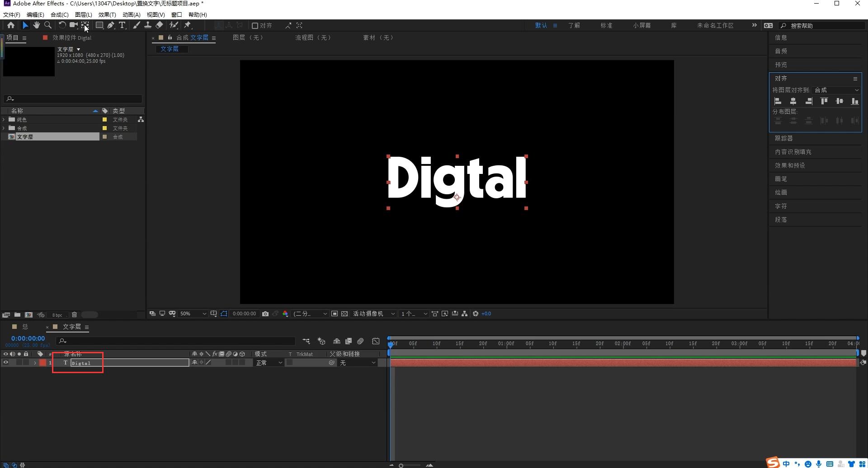
Task: Expand the 字符 panel
Action: tap(781, 206)
